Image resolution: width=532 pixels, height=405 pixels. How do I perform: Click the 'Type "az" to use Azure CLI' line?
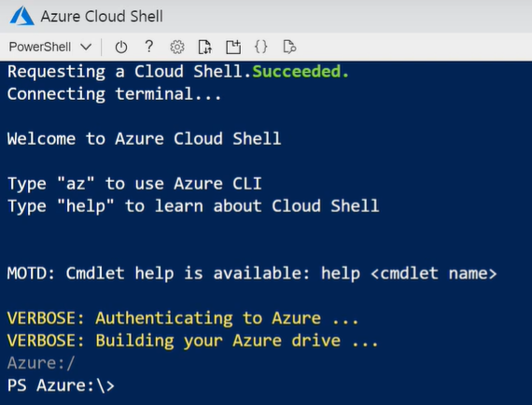(x=134, y=184)
